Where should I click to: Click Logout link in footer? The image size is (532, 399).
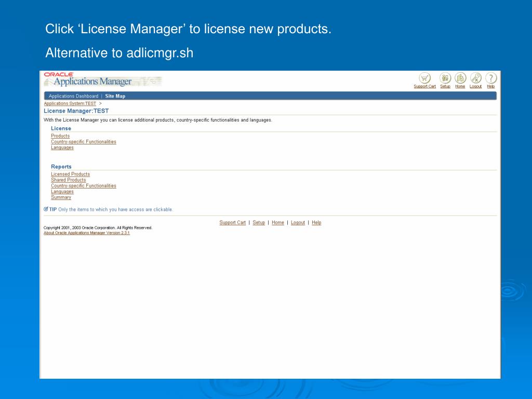click(298, 222)
